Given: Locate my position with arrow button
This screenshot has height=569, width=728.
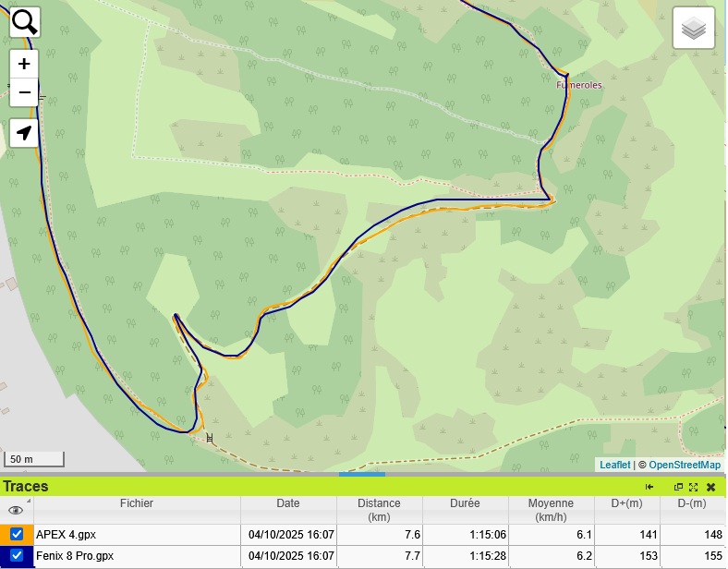Looking at the screenshot, I should 24,133.
